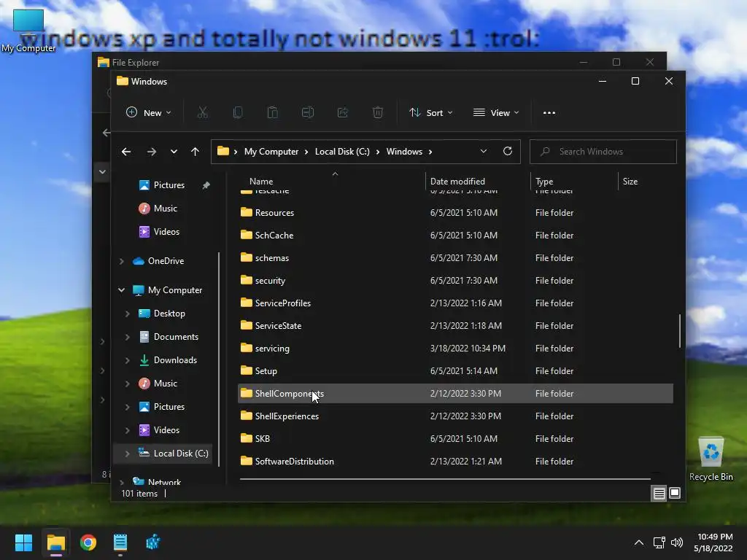This screenshot has width=747, height=560.
Task: Click the Copy toolbar icon
Action: (x=238, y=113)
